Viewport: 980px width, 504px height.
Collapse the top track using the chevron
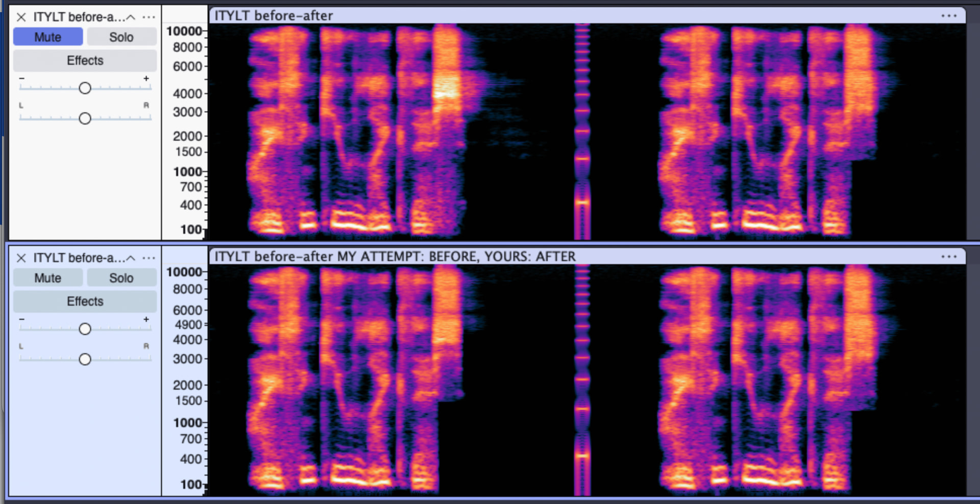click(x=131, y=17)
